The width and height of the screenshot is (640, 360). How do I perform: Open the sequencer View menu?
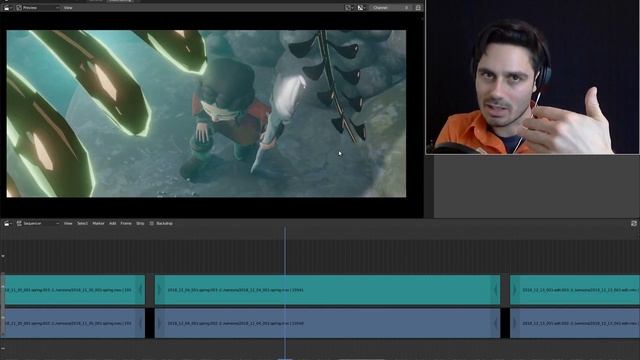(68, 223)
